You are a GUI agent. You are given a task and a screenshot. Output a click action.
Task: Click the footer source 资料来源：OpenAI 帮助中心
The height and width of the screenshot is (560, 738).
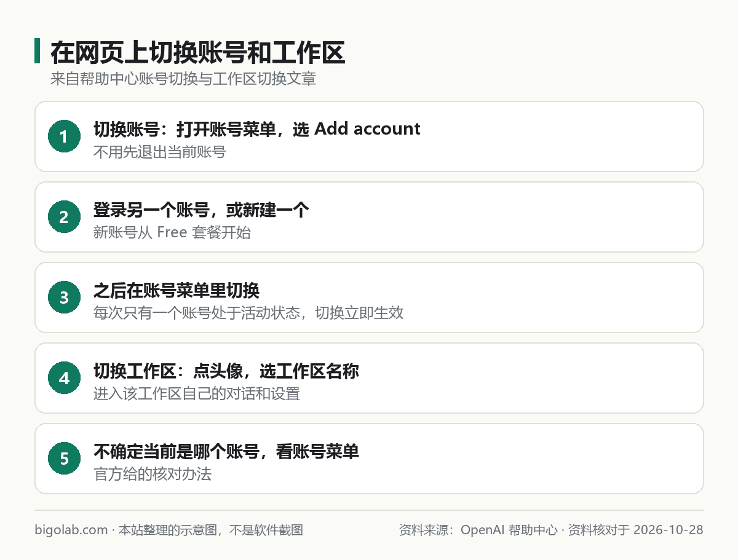[478, 530]
